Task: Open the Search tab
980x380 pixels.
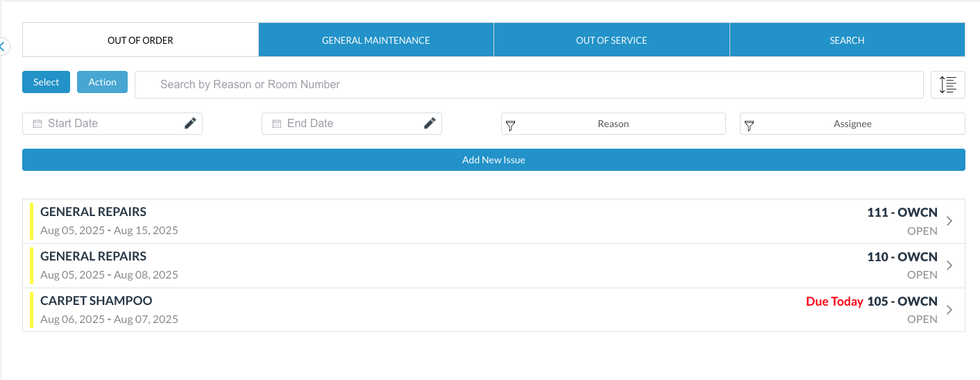Action: pos(847,40)
